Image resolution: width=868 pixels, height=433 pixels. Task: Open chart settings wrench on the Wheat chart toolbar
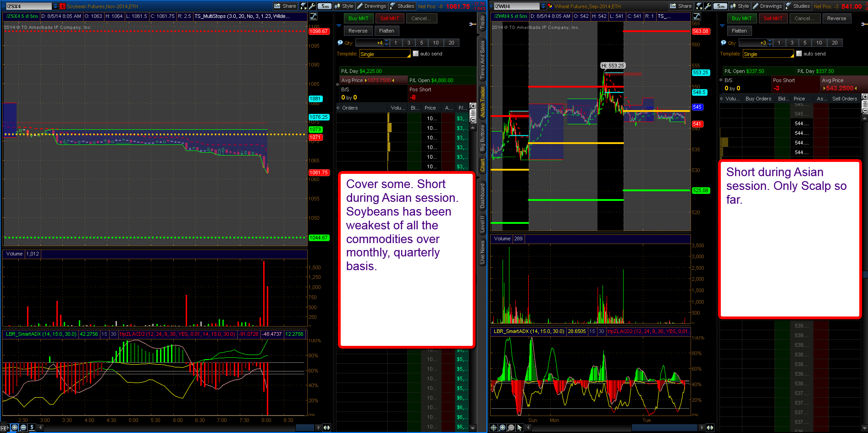pyautogui.click(x=708, y=6)
